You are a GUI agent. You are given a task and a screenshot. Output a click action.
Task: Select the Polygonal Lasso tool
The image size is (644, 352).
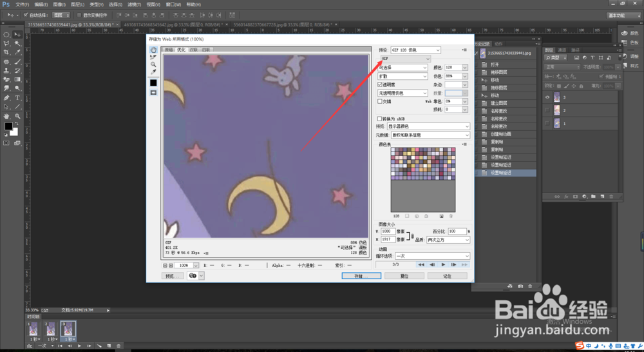tap(6, 43)
